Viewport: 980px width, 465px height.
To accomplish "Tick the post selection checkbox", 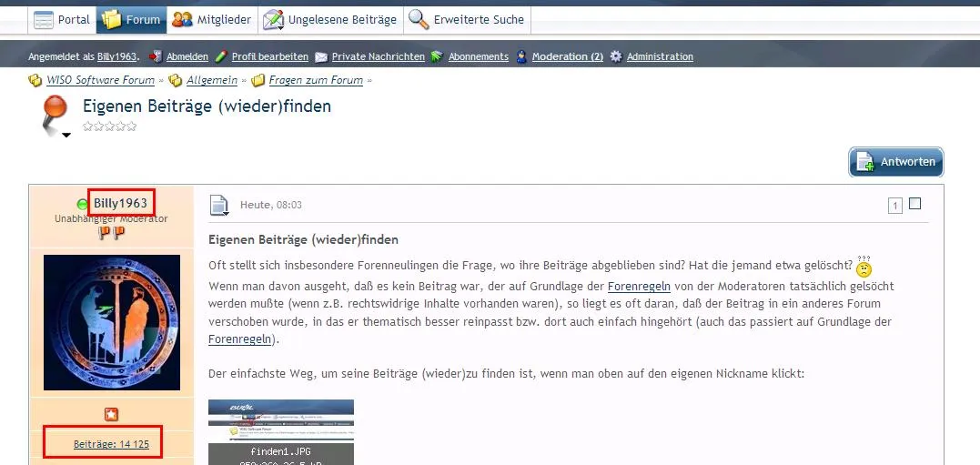I will pos(914,204).
